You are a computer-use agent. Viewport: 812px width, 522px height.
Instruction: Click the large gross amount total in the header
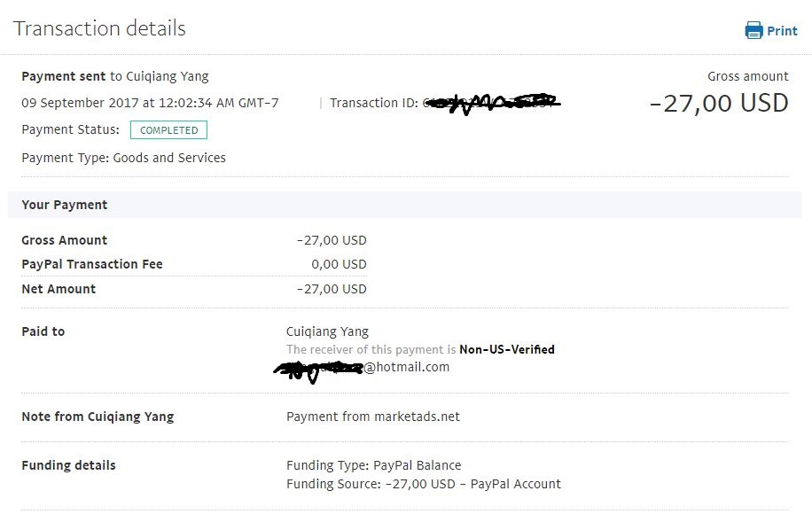[718, 103]
